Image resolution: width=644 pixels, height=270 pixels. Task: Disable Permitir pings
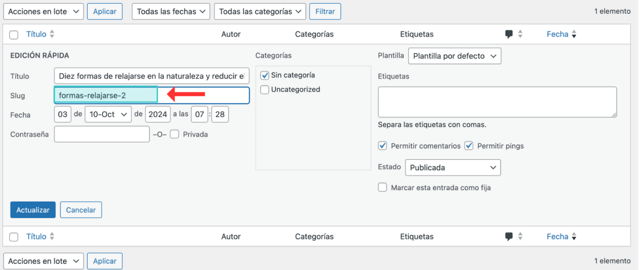(469, 146)
